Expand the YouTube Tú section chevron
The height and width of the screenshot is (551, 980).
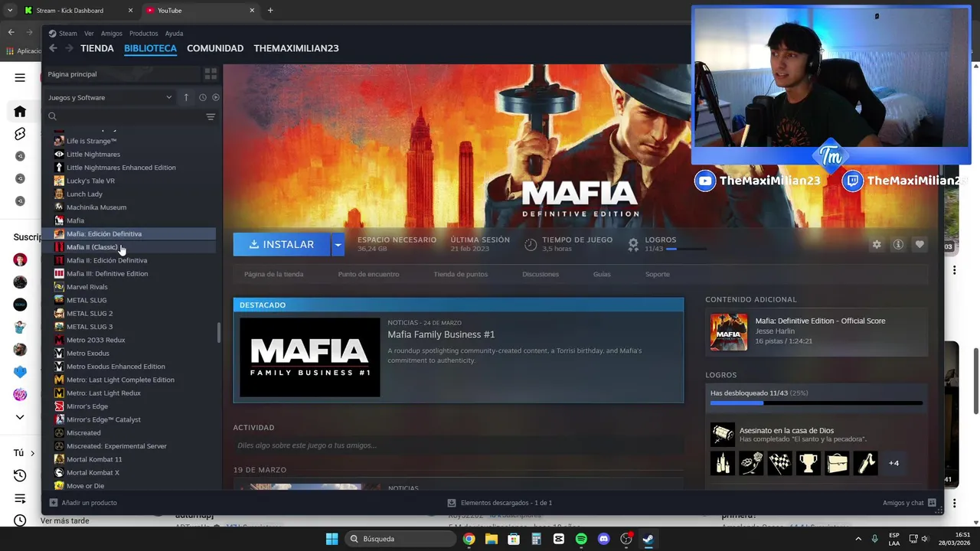pyautogui.click(x=32, y=453)
